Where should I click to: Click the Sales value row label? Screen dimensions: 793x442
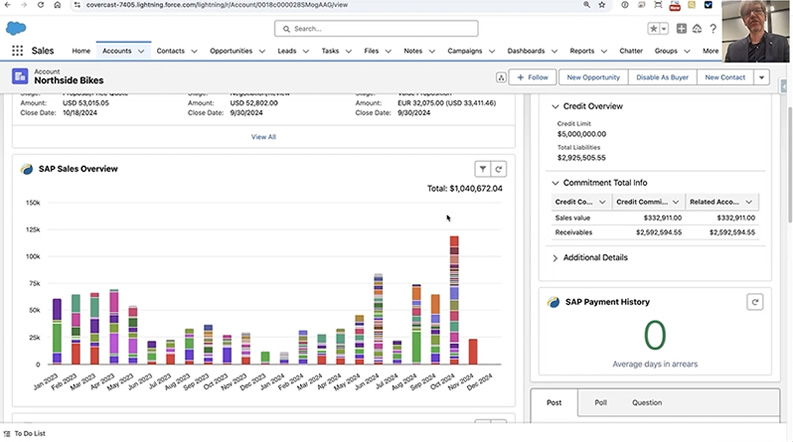point(572,218)
